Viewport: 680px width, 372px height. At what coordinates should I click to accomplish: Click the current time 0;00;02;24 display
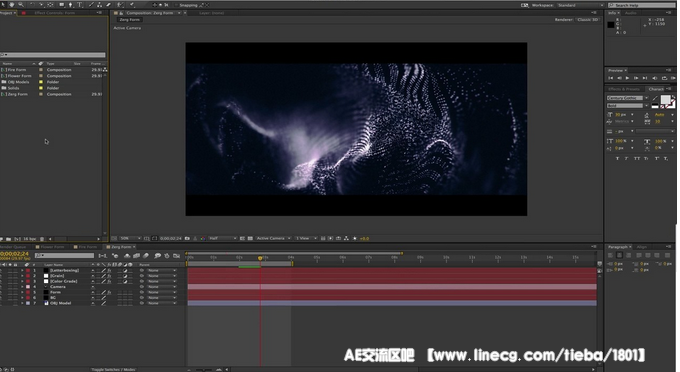pos(14,254)
